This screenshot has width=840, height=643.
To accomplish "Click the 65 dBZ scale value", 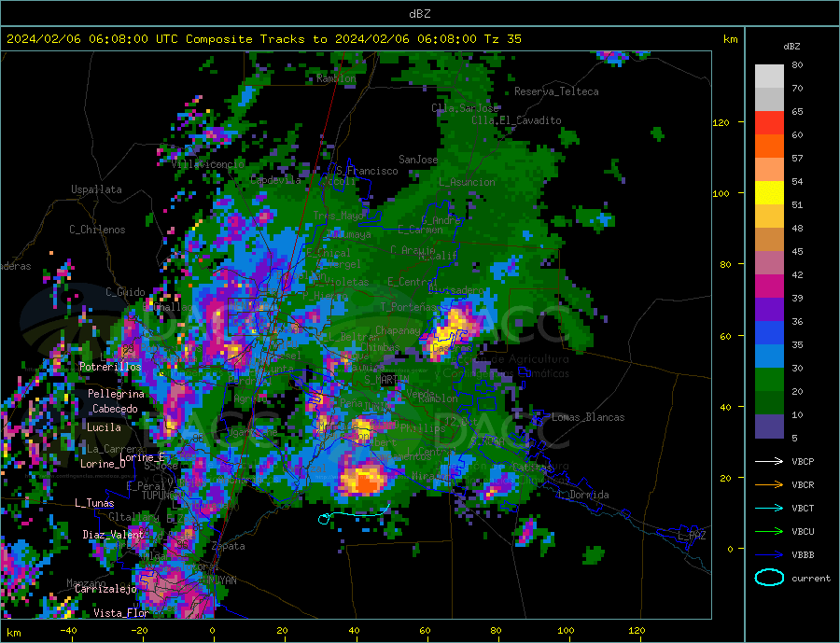I will [x=797, y=111].
